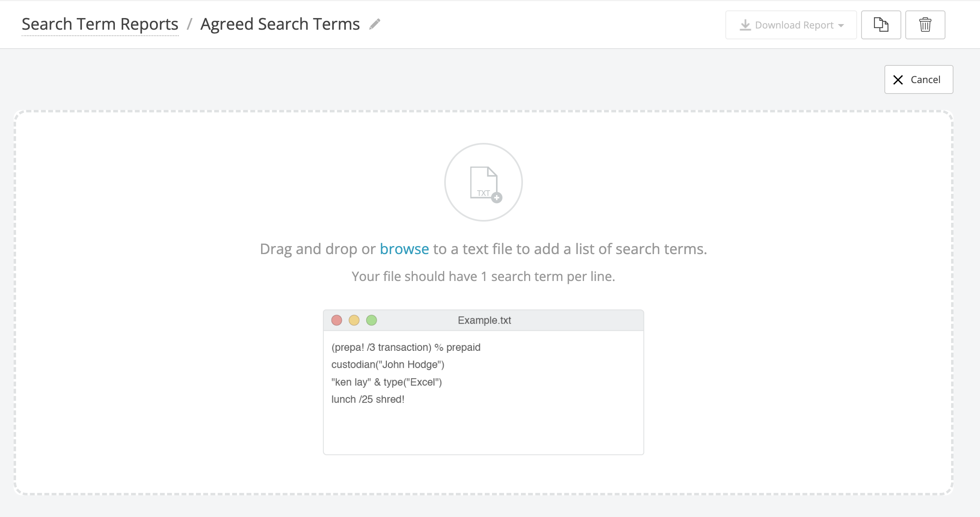The image size is (980, 517).
Task: Open the Download Report dropdown
Action: (791, 25)
